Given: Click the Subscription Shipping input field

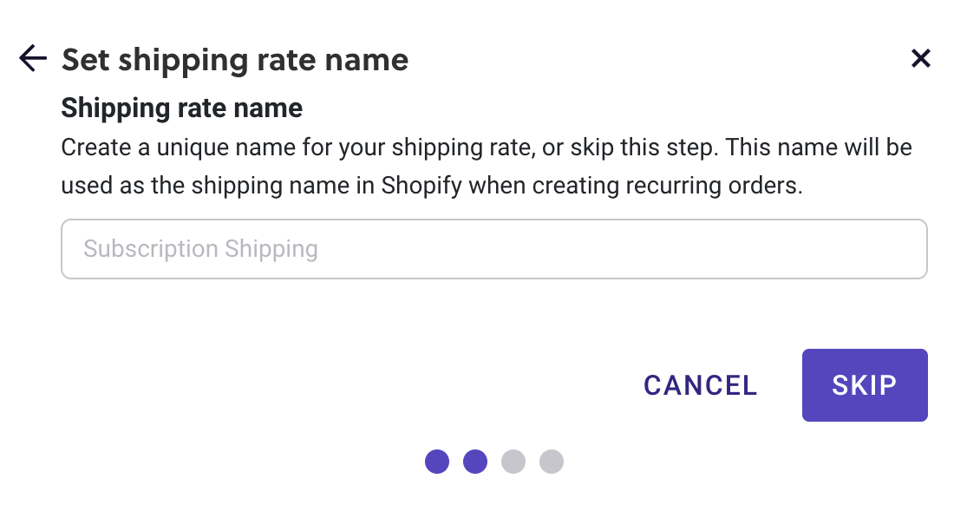Looking at the screenshot, I should (x=494, y=249).
